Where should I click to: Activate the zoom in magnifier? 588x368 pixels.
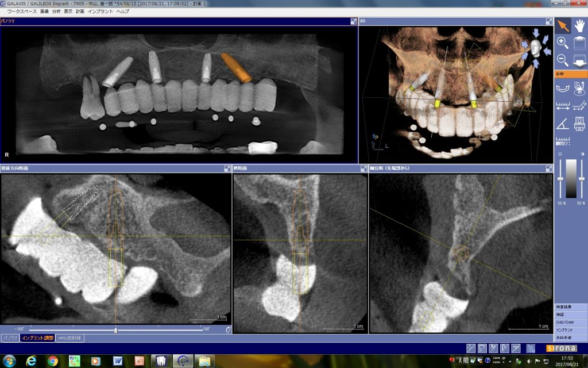562,43
